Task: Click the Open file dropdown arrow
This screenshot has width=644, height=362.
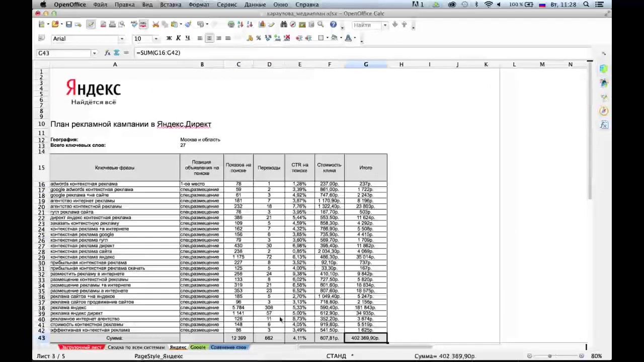Action: 61,24
